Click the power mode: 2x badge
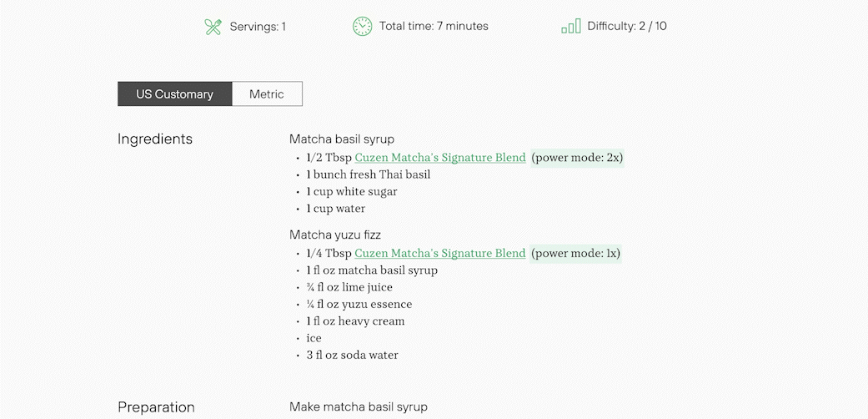Screen dimensions: 868x419 click(x=577, y=158)
